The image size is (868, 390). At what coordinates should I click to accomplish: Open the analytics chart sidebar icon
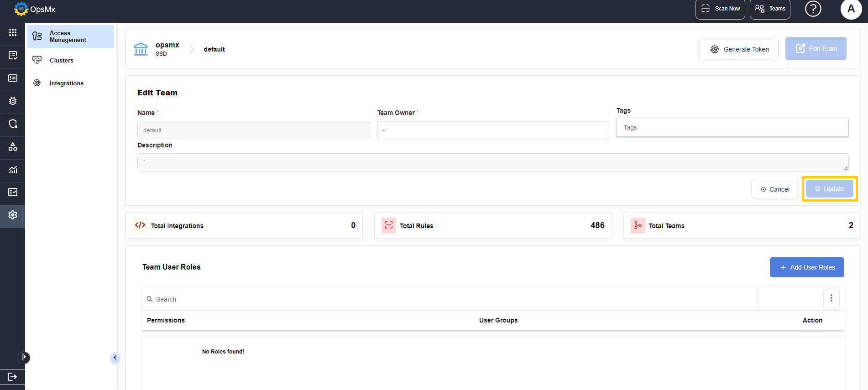pos(13,169)
